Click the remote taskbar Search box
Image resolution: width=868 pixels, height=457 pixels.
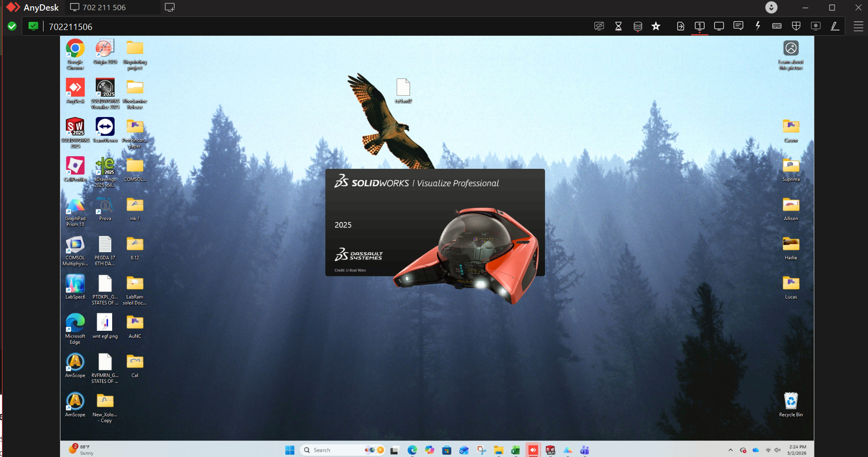(x=342, y=450)
